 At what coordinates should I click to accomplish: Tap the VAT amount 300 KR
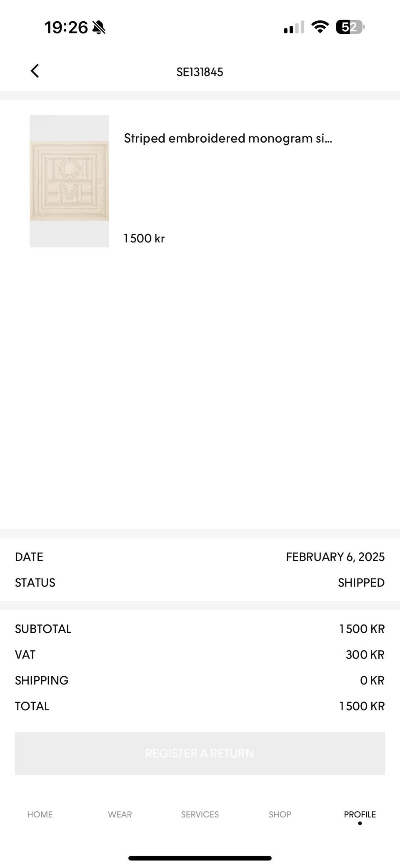click(x=365, y=654)
